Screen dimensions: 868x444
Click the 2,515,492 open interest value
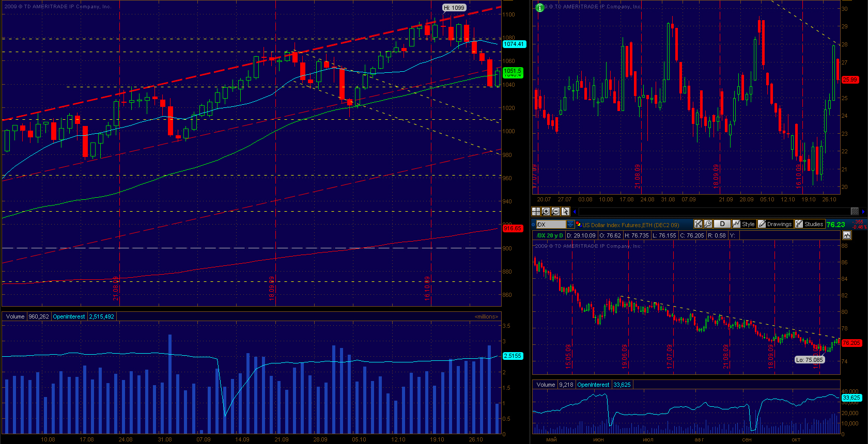tap(102, 316)
